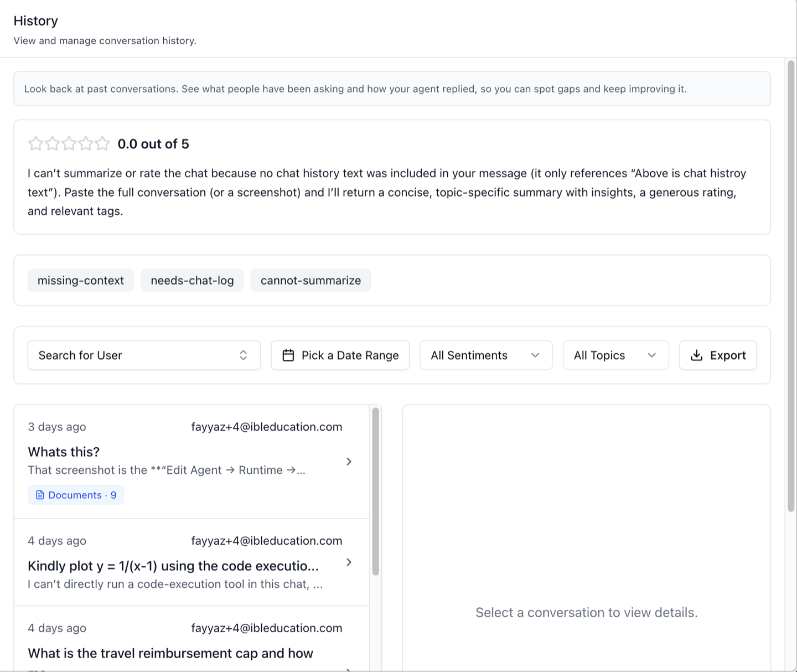Viewport: 797px width, 672px height.
Task: Open the 'Whats this?' conversation
Action: pyautogui.click(x=192, y=462)
